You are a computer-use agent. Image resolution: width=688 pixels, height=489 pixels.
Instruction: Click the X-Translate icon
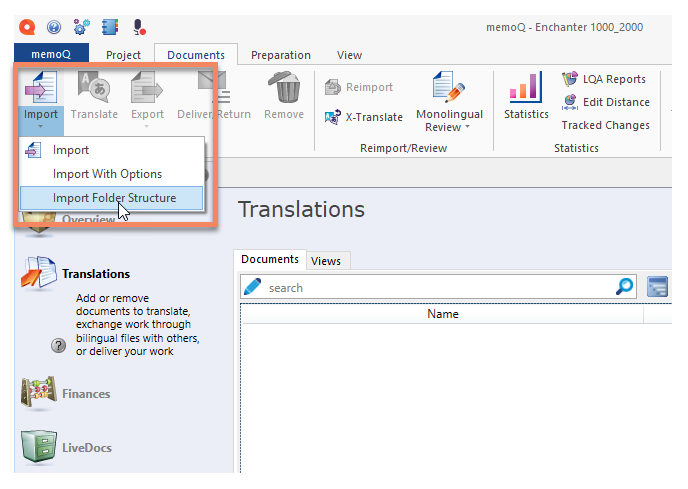333,117
